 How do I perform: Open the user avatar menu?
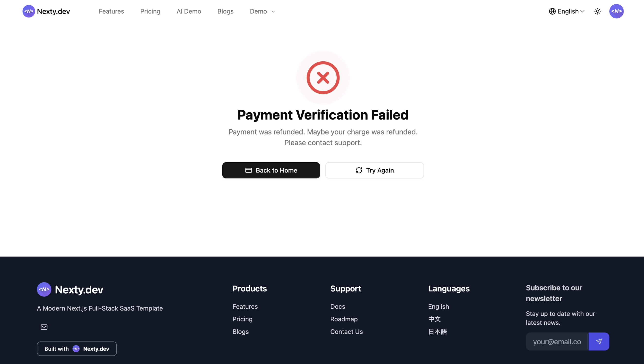(x=616, y=11)
